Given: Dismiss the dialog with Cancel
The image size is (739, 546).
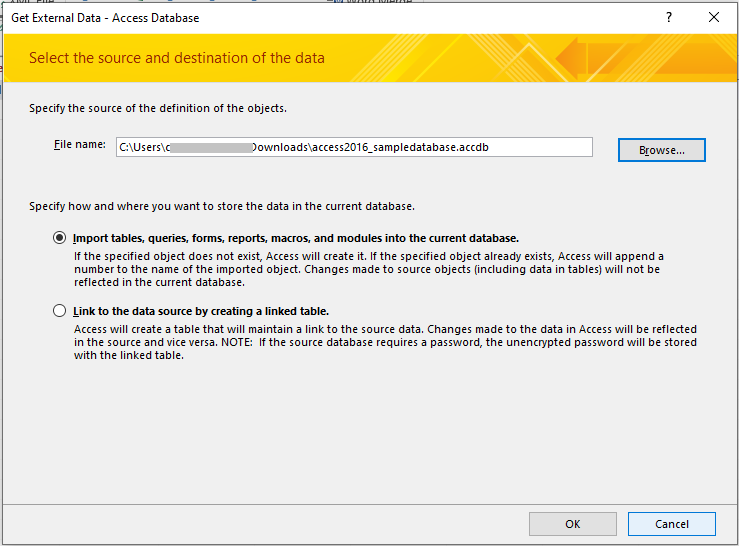Looking at the screenshot, I should [x=672, y=524].
